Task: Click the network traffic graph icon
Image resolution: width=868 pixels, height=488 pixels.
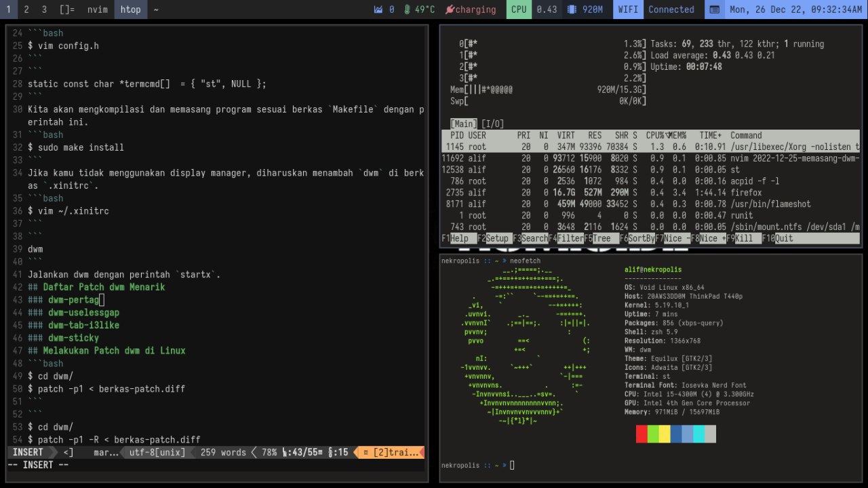Action: 378,10
